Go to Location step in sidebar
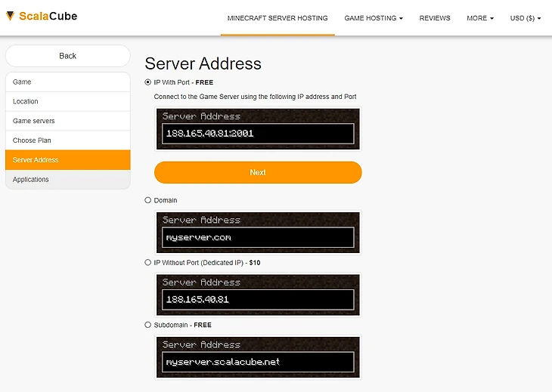This screenshot has width=552, height=392. tap(68, 101)
